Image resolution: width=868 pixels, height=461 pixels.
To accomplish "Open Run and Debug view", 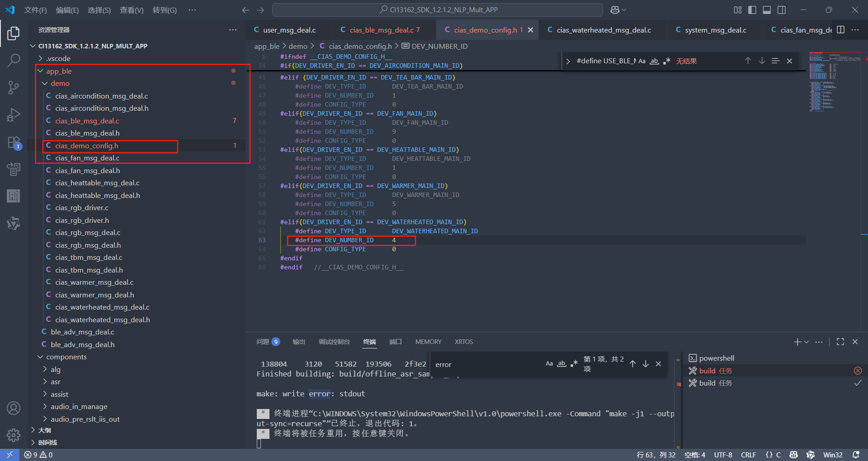I will (x=14, y=115).
